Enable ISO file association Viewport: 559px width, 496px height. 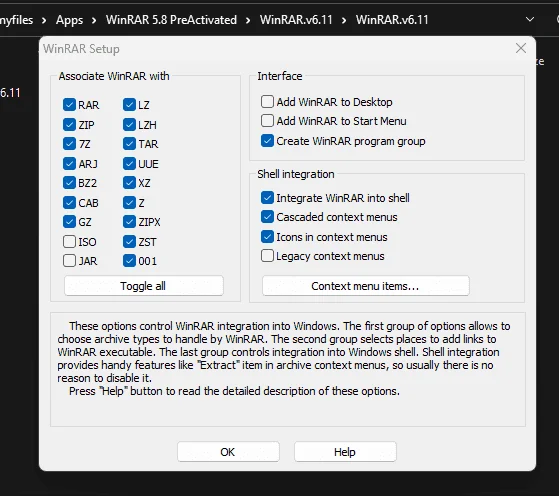pos(69,242)
